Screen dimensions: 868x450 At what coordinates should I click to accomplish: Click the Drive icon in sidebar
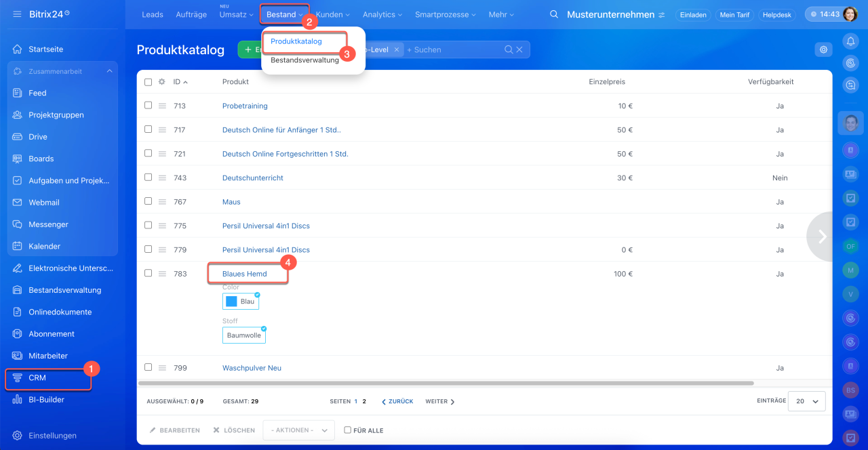[18, 137]
